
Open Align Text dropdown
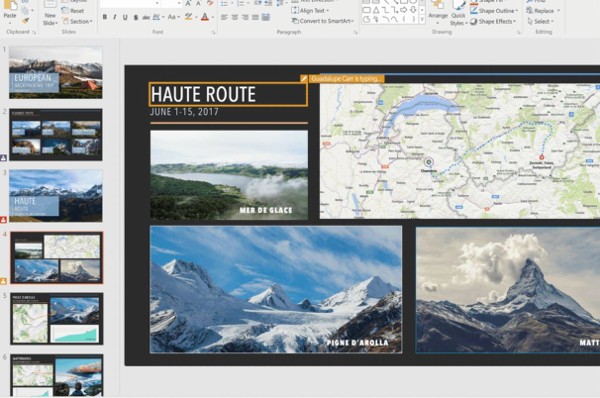pyautogui.click(x=311, y=11)
